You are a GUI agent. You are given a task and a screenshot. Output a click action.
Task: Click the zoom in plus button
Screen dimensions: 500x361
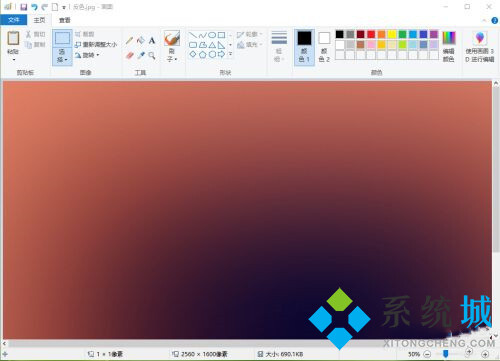485,354
